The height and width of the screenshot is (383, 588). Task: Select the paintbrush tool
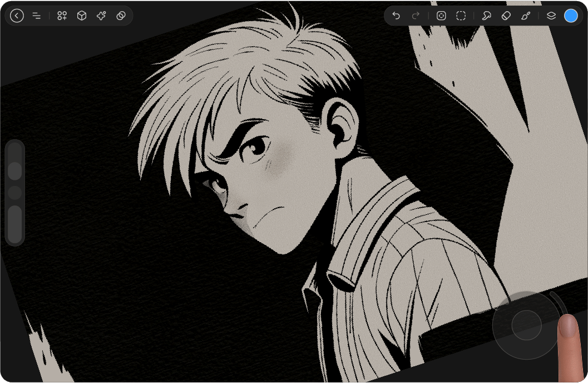coord(526,16)
